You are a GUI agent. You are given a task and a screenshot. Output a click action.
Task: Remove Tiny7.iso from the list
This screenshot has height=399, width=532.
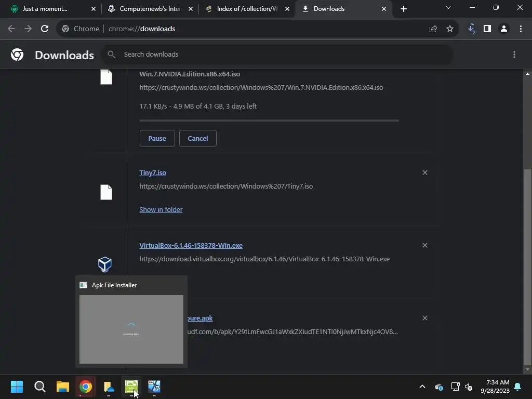coord(425,172)
